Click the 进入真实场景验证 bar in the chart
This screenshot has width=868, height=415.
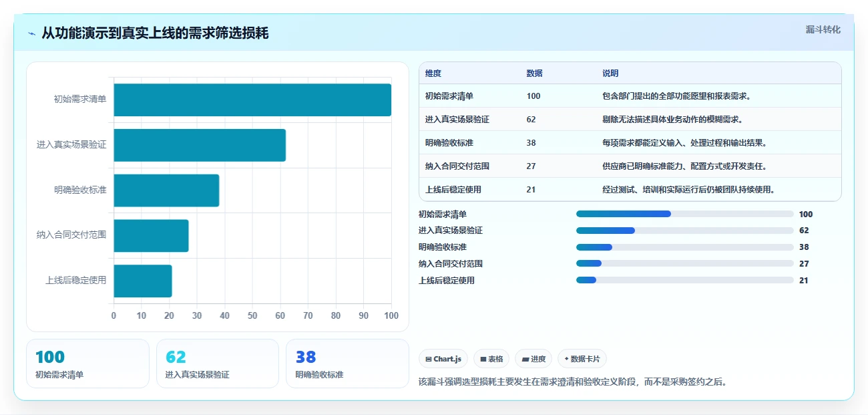pos(200,145)
